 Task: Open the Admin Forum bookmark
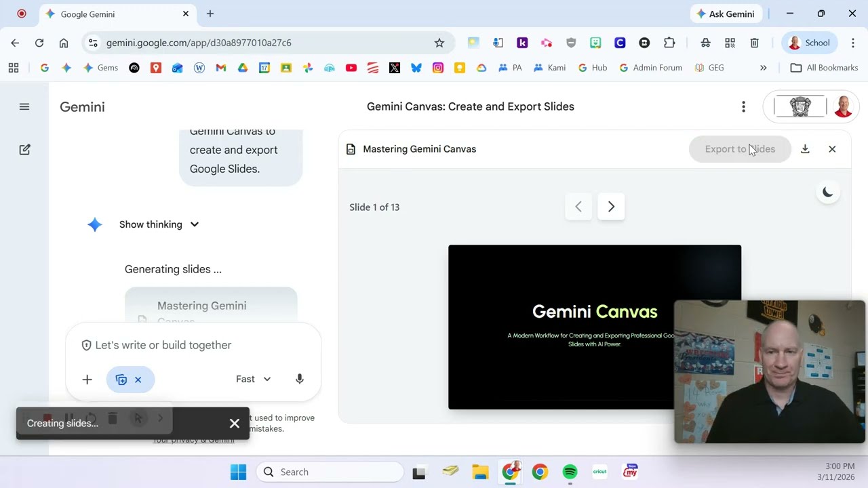point(650,68)
